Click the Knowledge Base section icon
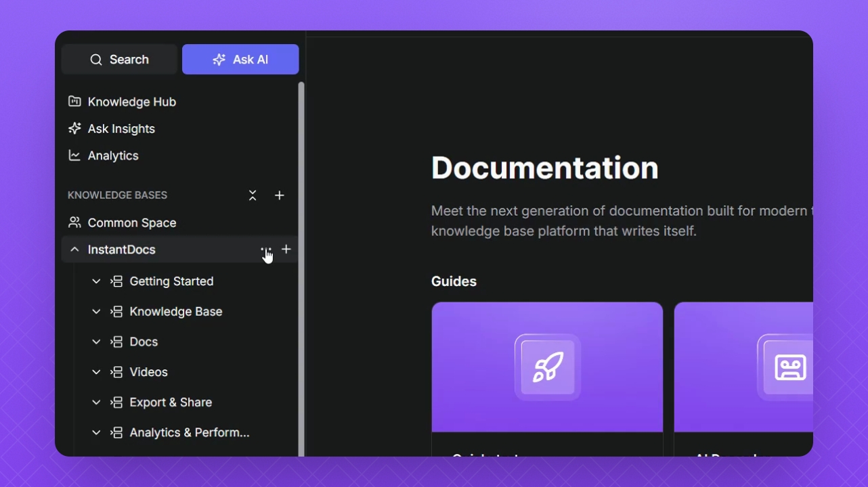 [116, 312]
